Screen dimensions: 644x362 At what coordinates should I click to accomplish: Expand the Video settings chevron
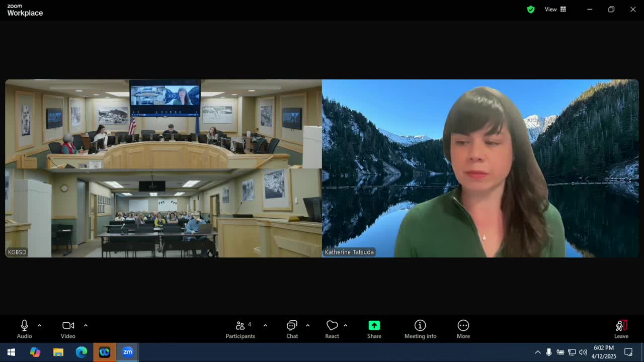coord(86,325)
